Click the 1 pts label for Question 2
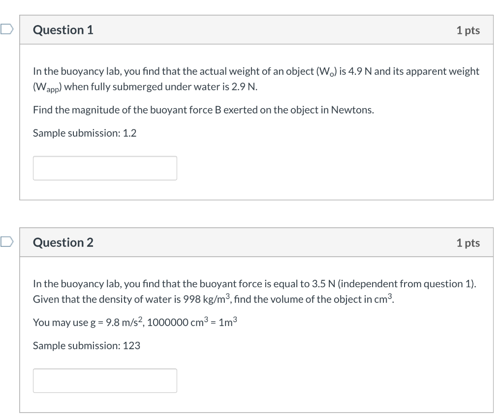 point(468,242)
